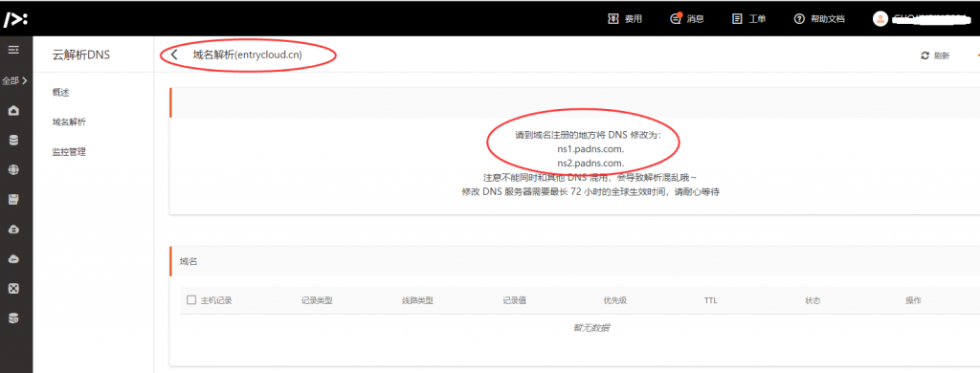Toggle the hamburger menu in the sidebar
Screen dimensions: 980x373
(x=13, y=49)
